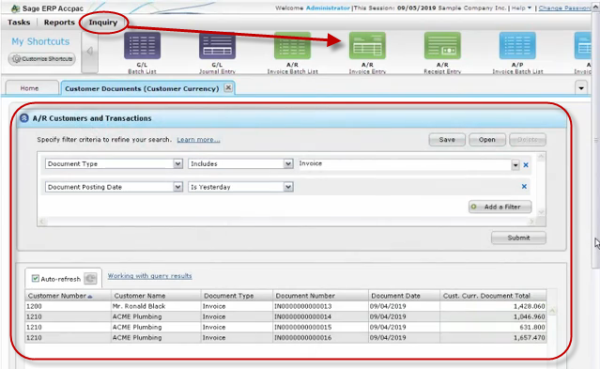600x369 pixels.
Task: Sort by the Document Type column header
Action: [x=236, y=296]
